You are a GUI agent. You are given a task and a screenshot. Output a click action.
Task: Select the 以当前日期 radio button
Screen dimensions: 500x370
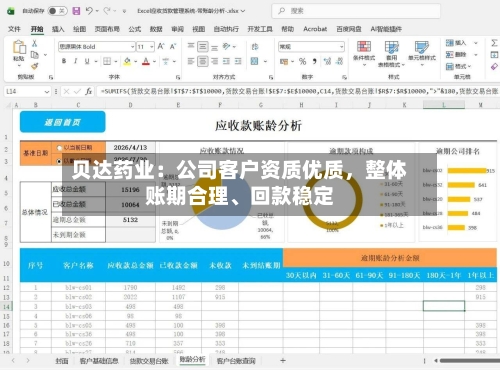pyautogui.click(x=59, y=148)
